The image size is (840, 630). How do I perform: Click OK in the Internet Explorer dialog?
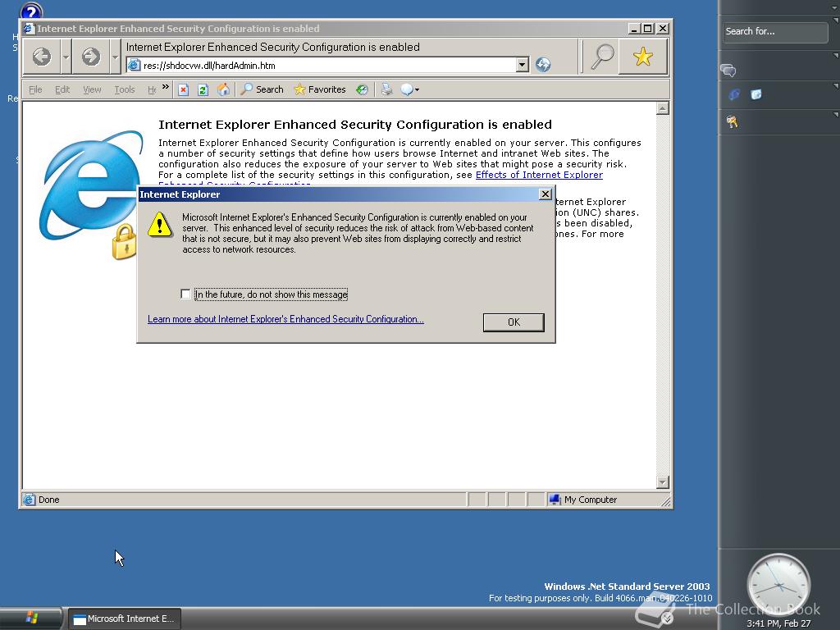pos(514,322)
